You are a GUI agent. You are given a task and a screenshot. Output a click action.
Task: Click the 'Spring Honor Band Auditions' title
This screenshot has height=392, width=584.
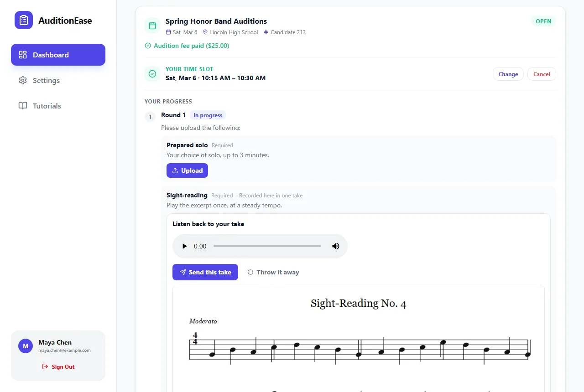click(216, 21)
